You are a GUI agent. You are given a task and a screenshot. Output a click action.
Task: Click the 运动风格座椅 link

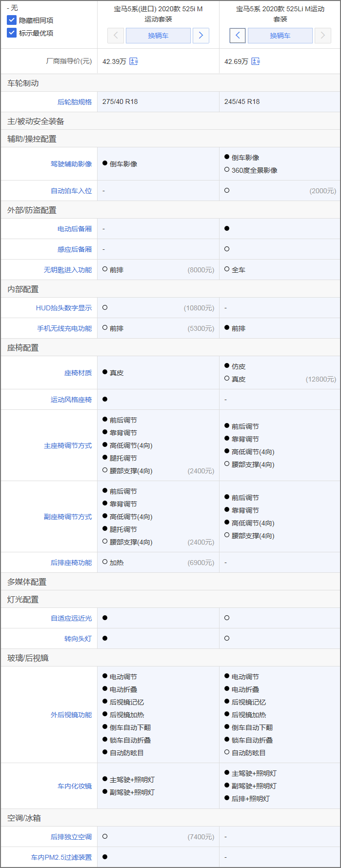(x=71, y=400)
